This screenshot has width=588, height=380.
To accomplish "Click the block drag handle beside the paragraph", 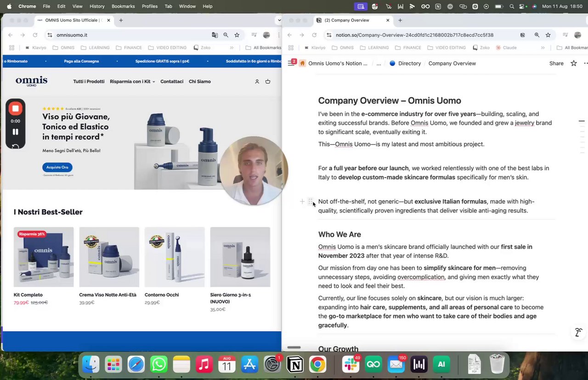I will [x=311, y=201].
